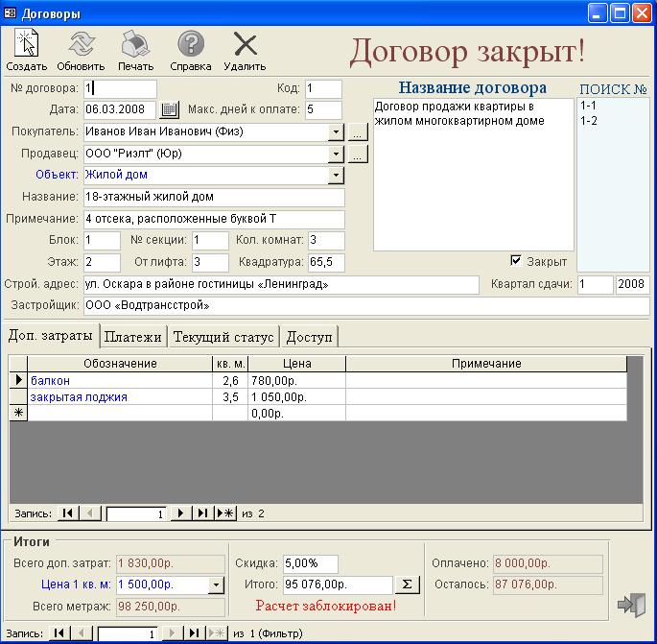Screen dimensions: 657x644
Task: Click the Название договора text area
Action: [x=473, y=175]
